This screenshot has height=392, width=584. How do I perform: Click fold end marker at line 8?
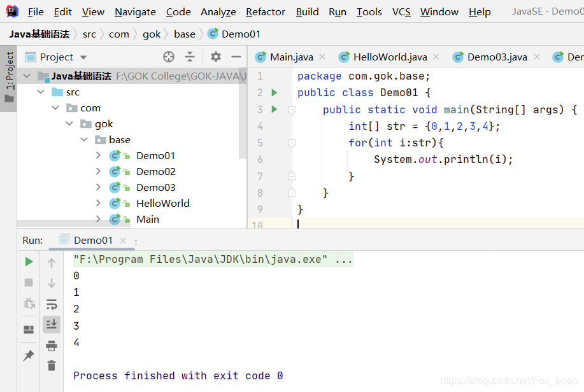(292, 192)
